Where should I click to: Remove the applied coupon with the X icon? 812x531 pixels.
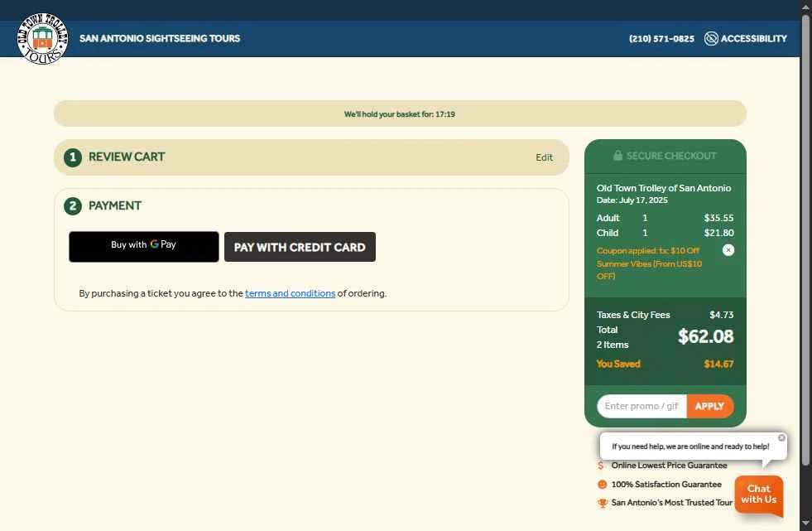728,250
